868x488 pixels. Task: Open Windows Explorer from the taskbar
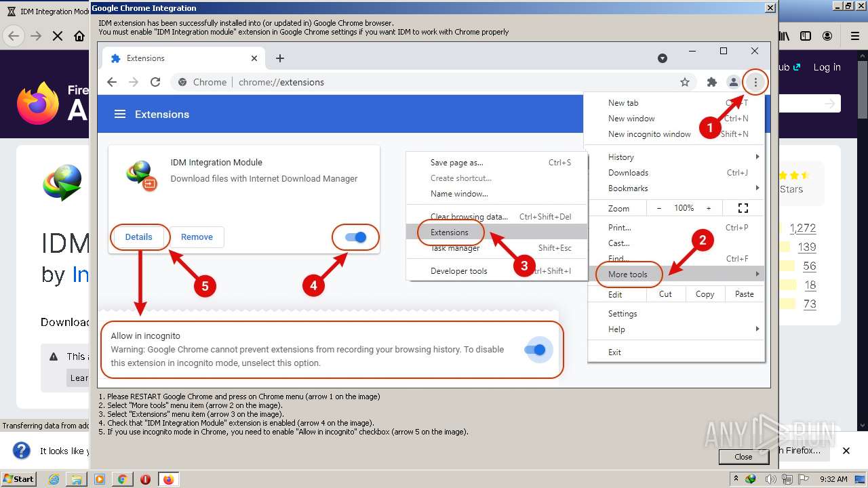(77, 479)
